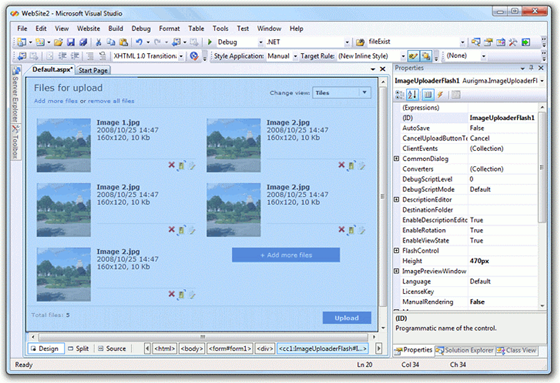Switch to Class View tab
The image size is (560, 383).
coord(516,350)
